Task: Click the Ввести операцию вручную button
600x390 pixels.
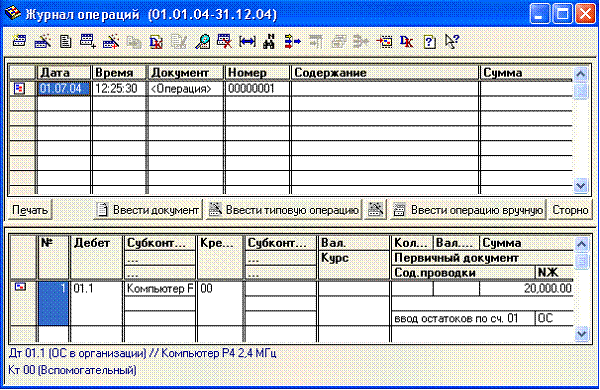Action: click(x=468, y=210)
